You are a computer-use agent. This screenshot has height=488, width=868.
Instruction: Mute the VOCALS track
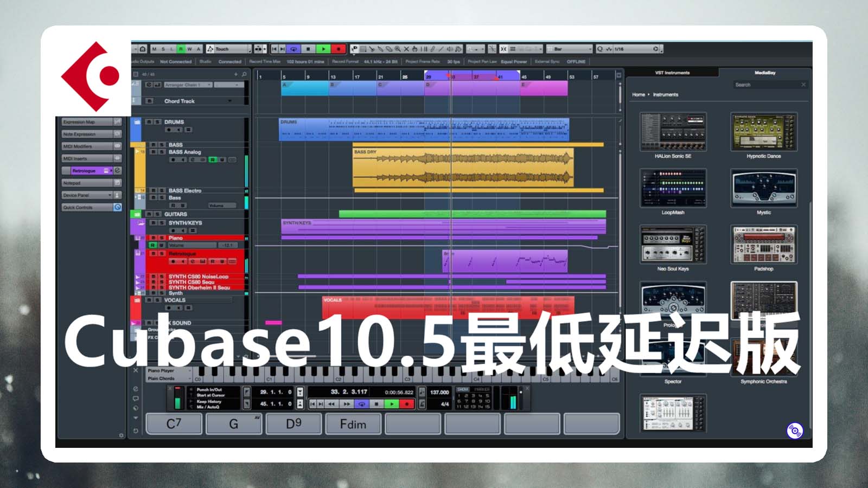tap(149, 300)
